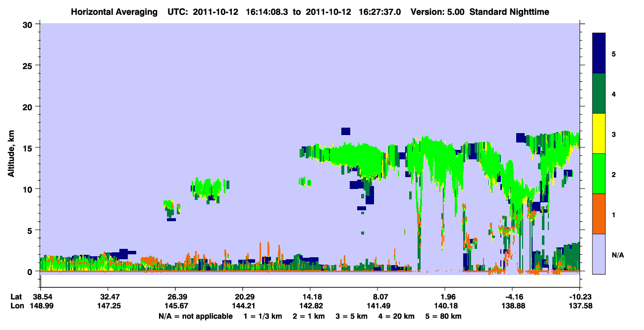
Task: Click longitude value 137.58
Action: (580, 306)
